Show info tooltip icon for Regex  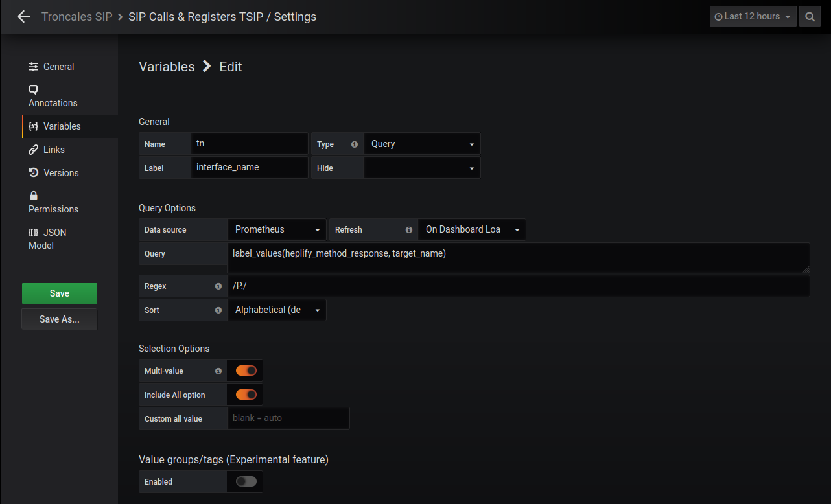click(218, 286)
